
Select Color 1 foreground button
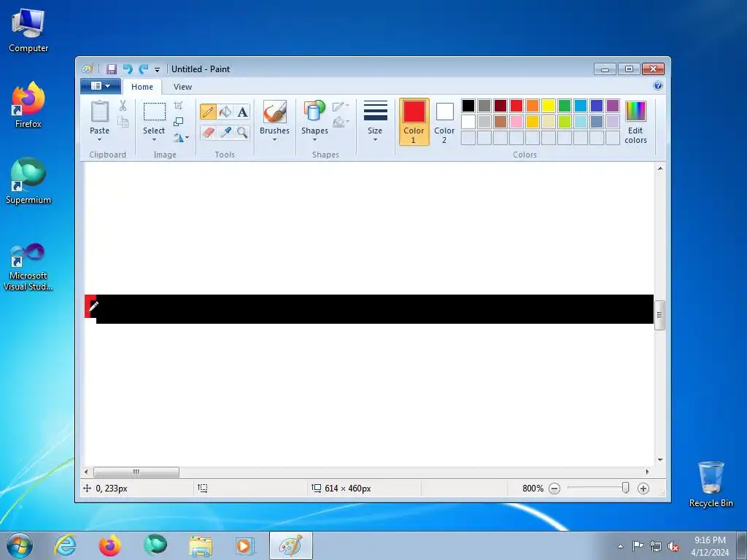[x=414, y=122]
